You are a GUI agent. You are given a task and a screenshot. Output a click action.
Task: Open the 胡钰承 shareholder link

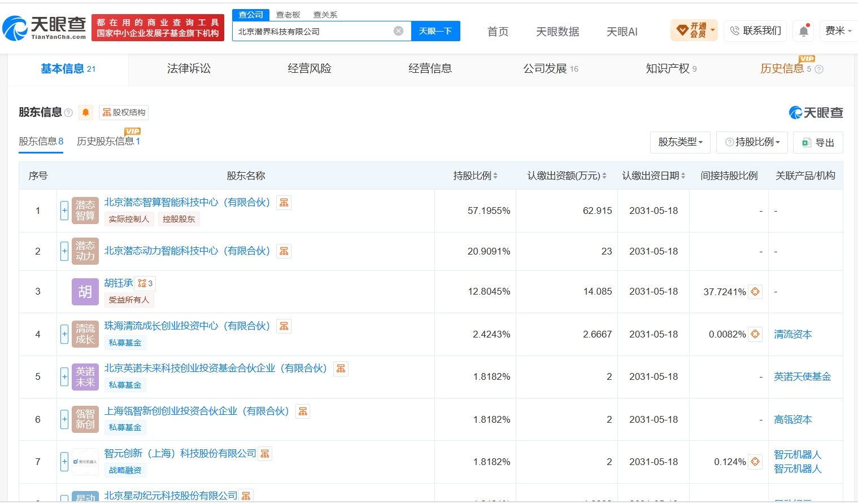click(119, 283)
